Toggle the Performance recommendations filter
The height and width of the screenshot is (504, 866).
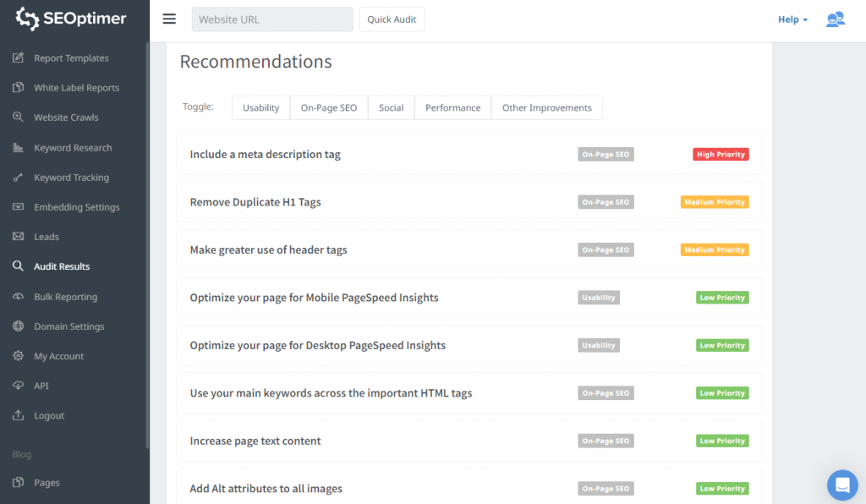coord(452,108)
